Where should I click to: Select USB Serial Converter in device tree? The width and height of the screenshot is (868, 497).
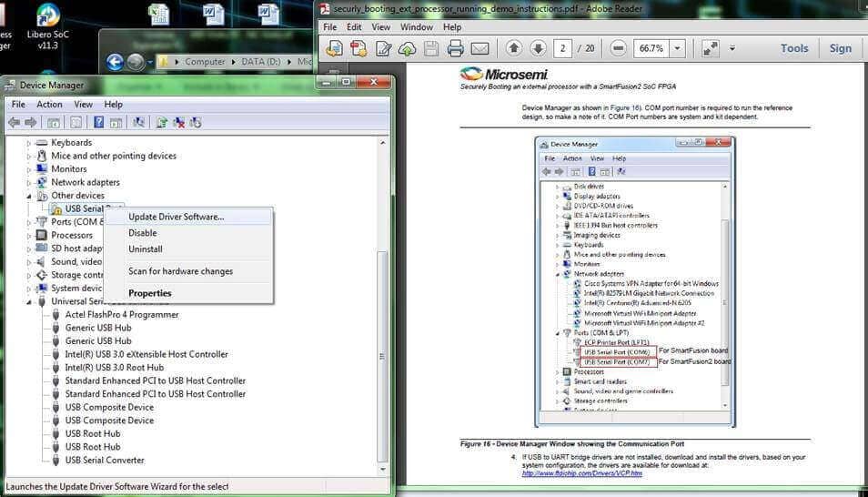[104, 460]
